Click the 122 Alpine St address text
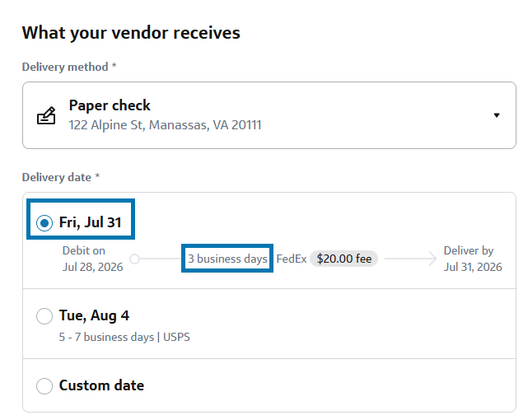Viewport: 528px width, 420px height. coord(165,125)
